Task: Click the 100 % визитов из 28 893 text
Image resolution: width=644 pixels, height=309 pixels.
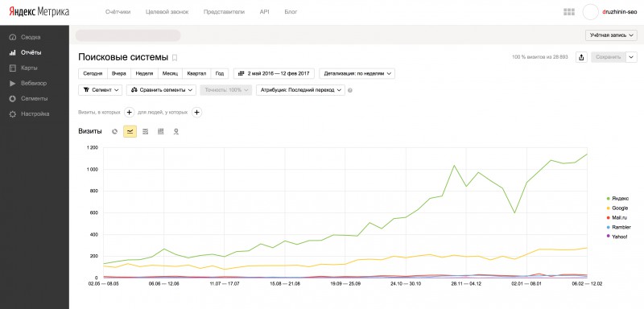Action: point(540,57)
